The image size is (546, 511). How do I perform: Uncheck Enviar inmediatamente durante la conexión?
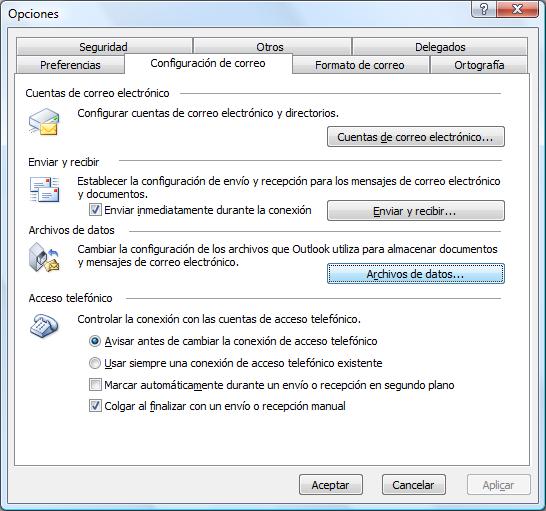(x=95, y=210)
